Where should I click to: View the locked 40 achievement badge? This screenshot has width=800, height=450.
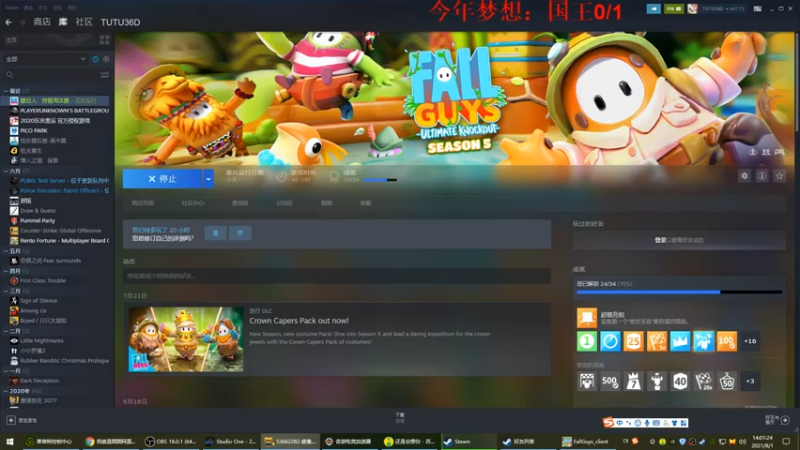pyautogui.click(x=680, y=382)
